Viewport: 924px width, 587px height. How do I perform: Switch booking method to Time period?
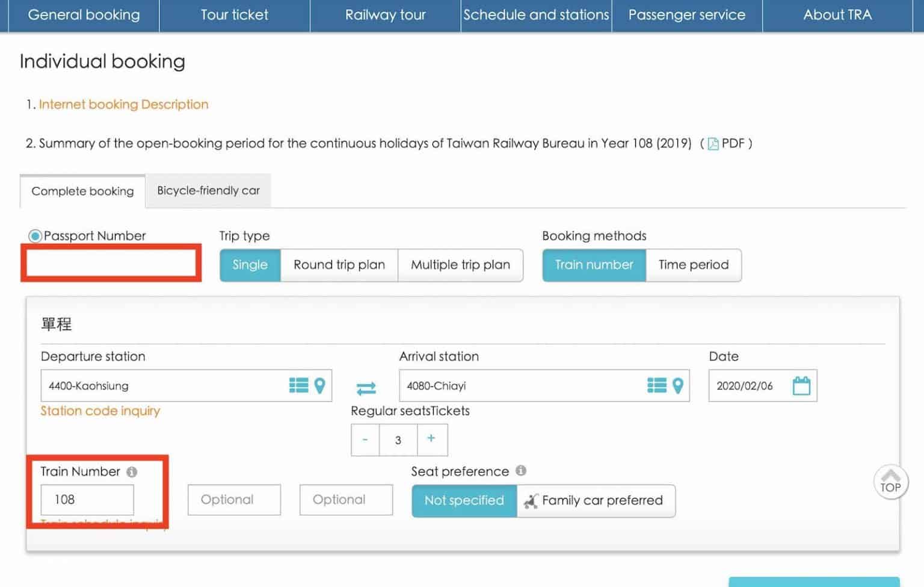pos(693,265)
